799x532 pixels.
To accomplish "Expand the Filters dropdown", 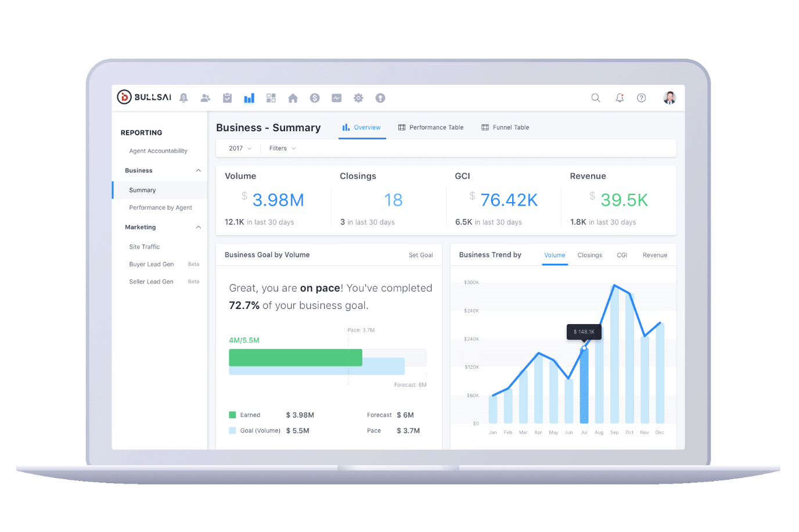I will tap(283, 149).
